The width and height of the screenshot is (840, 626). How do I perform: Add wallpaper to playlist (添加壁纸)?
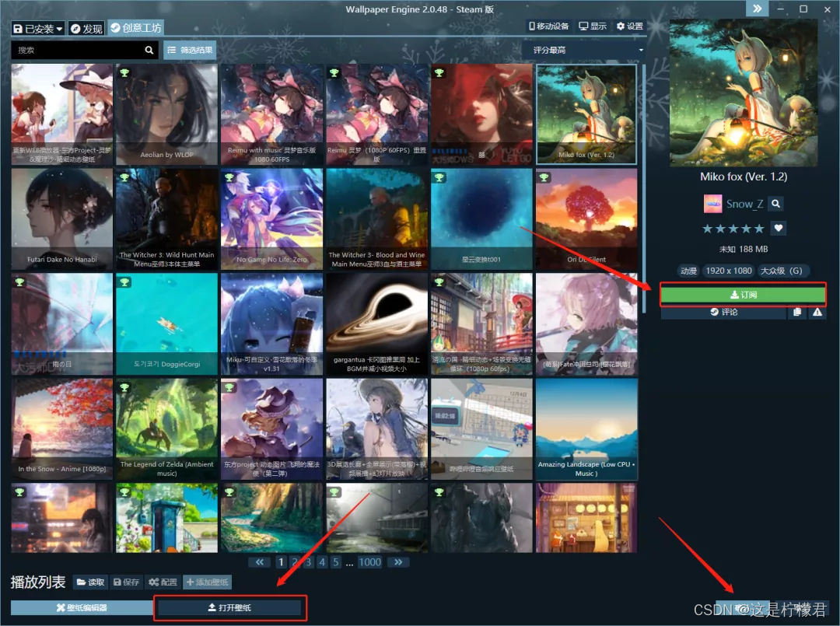pyautogui.click(x=208, y=582)
